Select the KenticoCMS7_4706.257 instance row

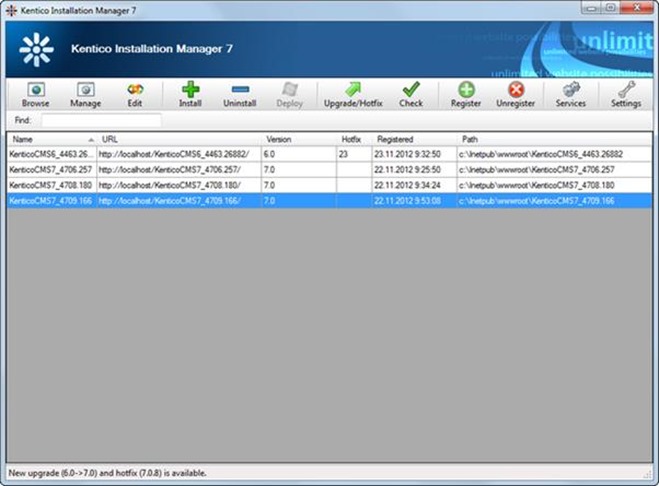point(50,170)
